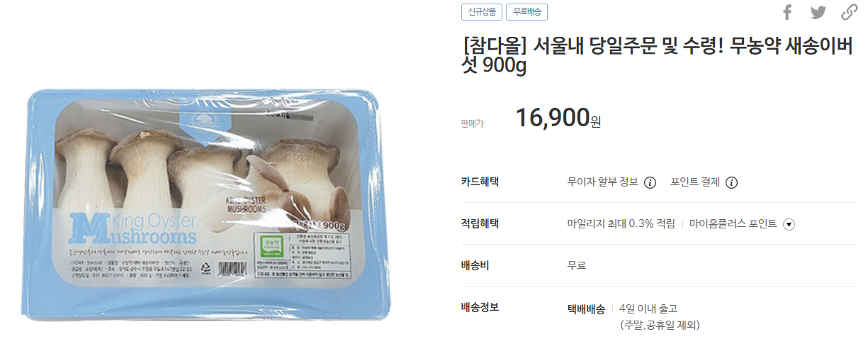Share product on Twitter icon
The height and width of the screenshot is (344, 868).
pyautogui.click(x=818, y=12)
